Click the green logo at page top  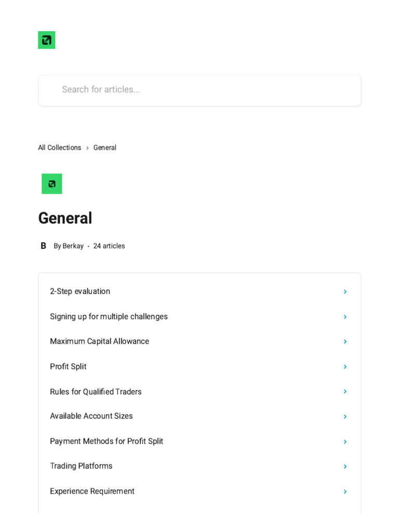coord(47,40)
